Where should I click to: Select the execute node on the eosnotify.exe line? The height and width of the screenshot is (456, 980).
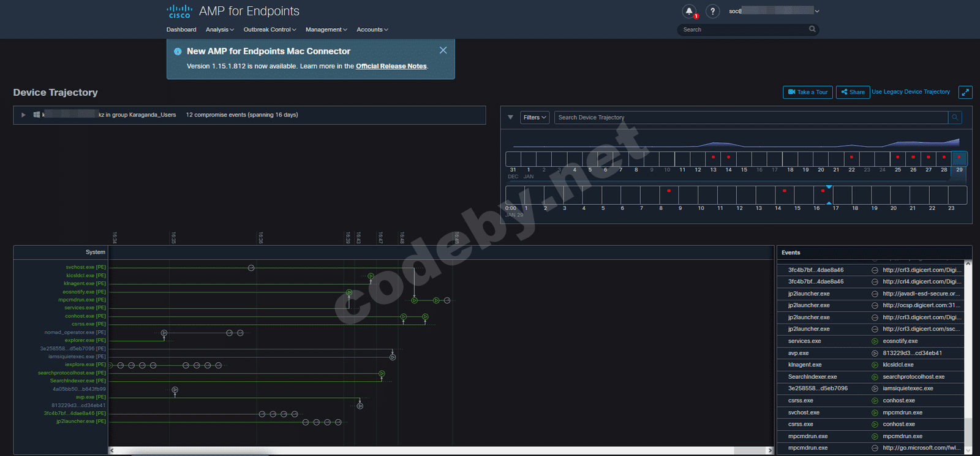tap(349, 292)
